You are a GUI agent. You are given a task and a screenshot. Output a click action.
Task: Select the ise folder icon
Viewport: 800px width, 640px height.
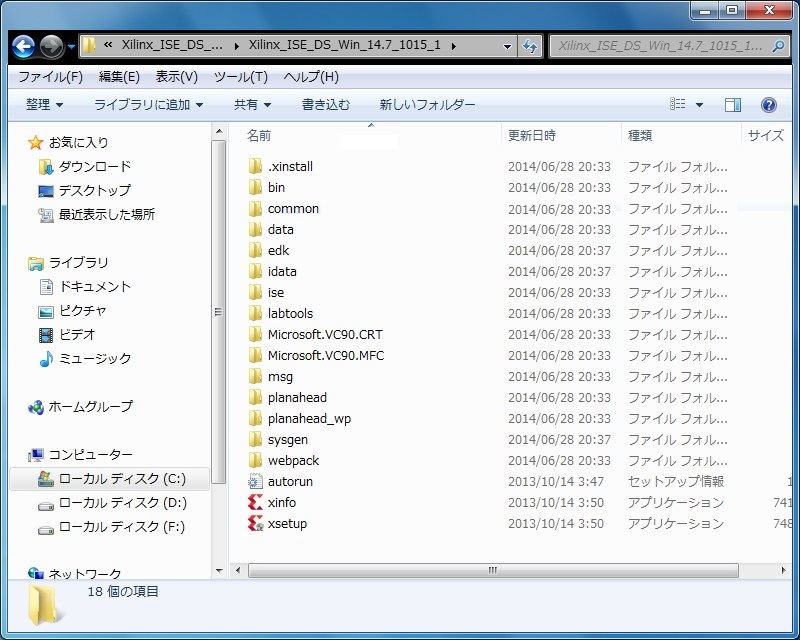pyautogui.click(x=255, y=292)
